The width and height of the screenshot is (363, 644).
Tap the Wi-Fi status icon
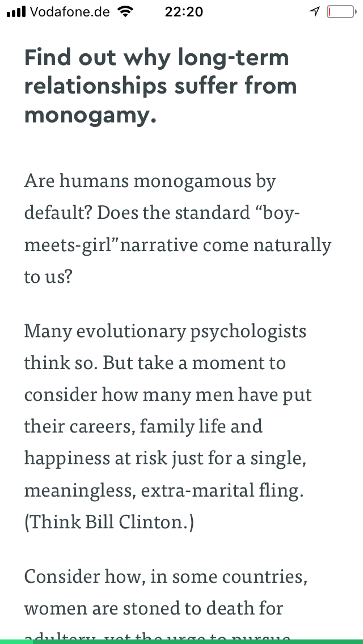click(124, 12)
